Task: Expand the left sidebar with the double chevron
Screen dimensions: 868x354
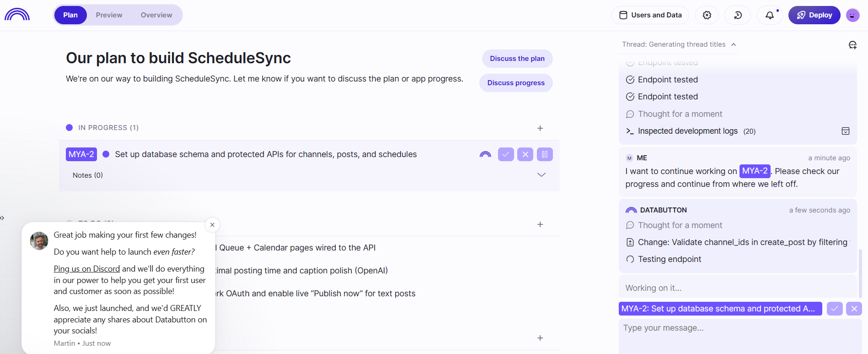Action: point(2,218)
